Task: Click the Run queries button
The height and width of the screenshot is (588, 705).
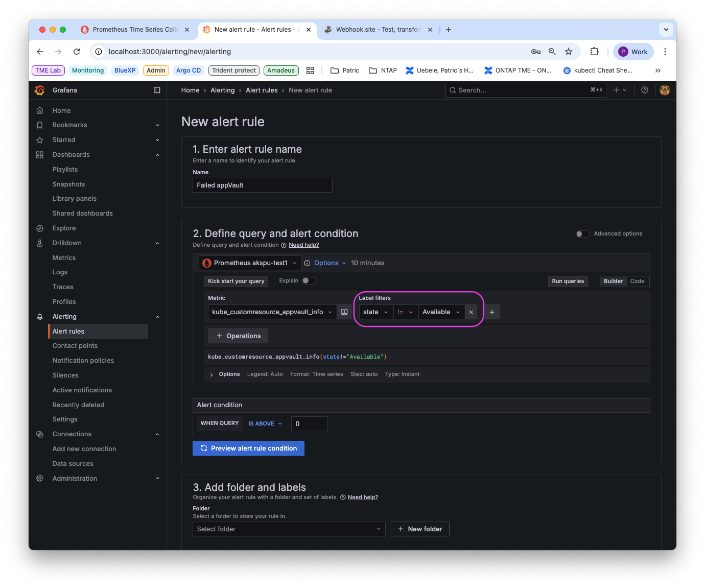Action: click(568, 281)
